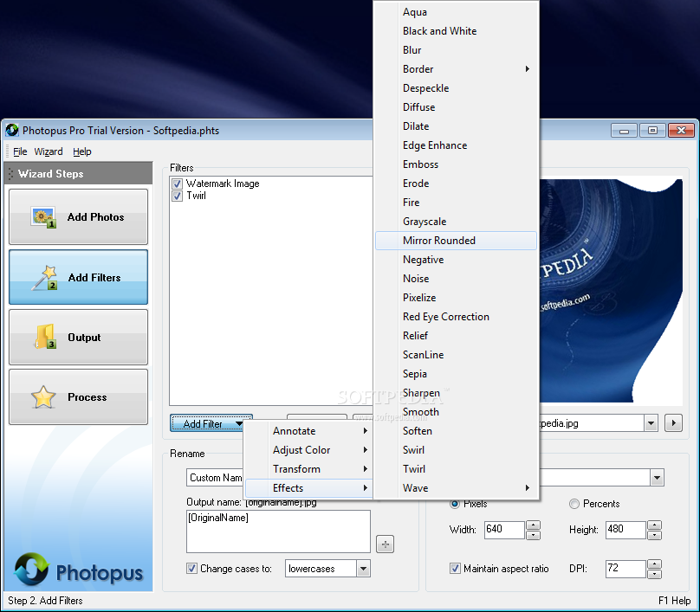Choose the Emboss effect
700x612 pixels.
coord(456,164)
